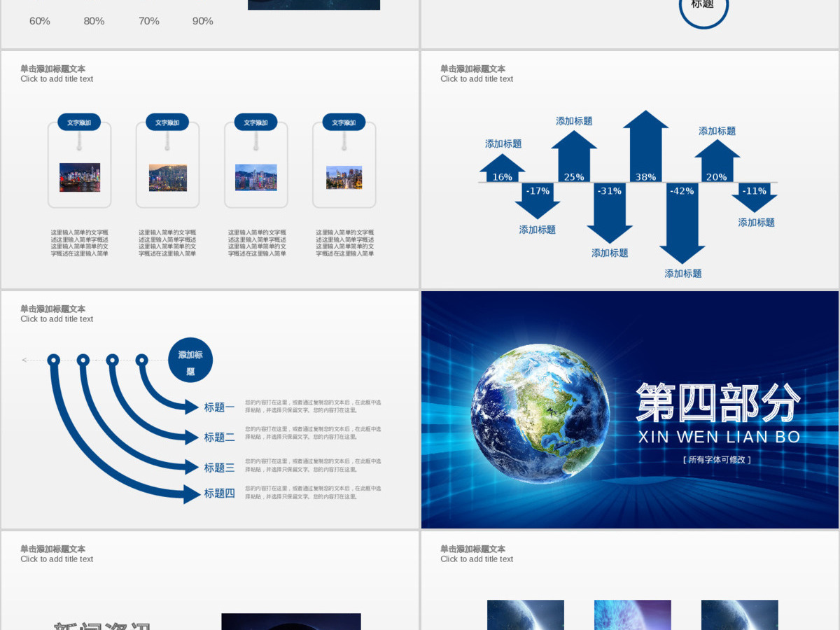Click the [所有字体可修改] note

tap(717, 460)
